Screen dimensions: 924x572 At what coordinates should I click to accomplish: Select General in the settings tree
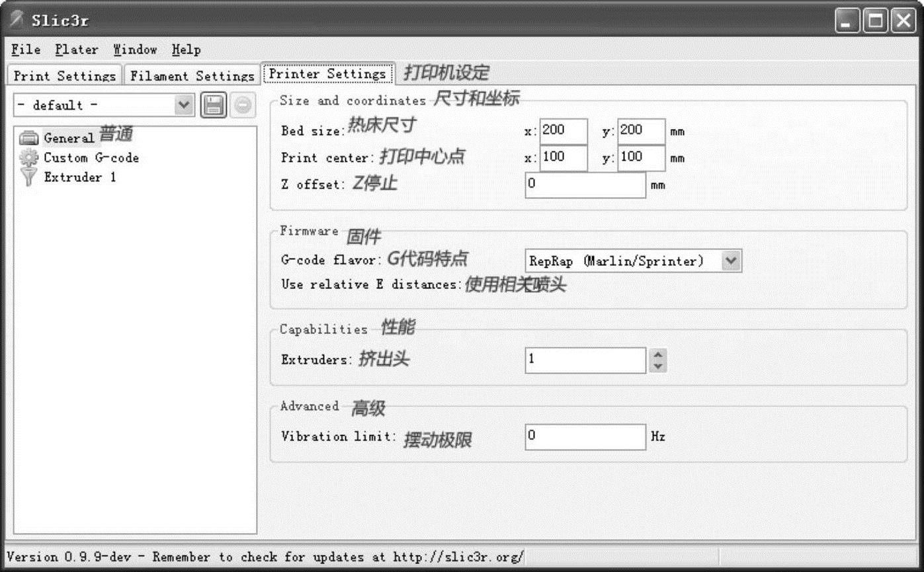(x=69, y=138)
